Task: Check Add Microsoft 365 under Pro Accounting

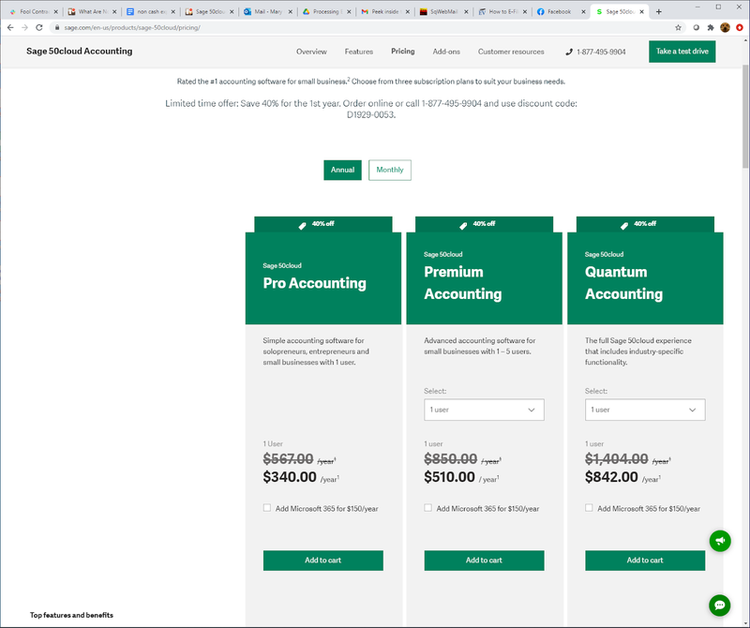Action: click(x=267, y=508)
